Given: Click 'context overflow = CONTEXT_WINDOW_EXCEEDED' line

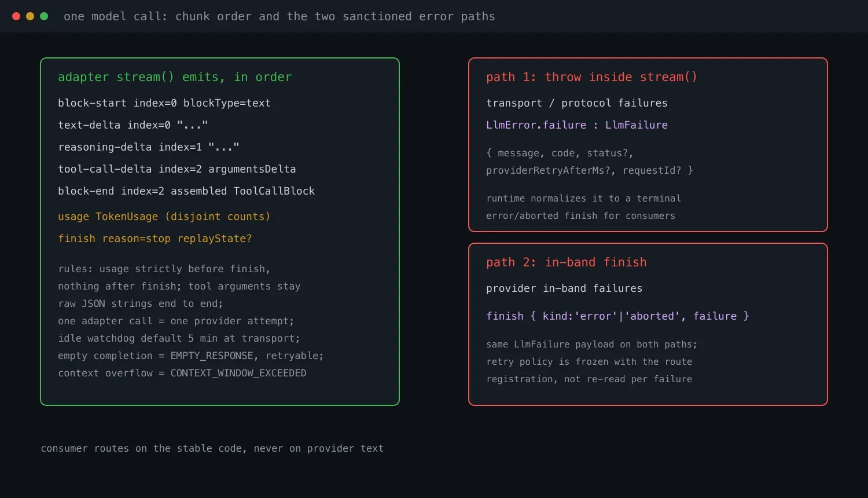Looking at the screenshot, I should tap(182, 373).
